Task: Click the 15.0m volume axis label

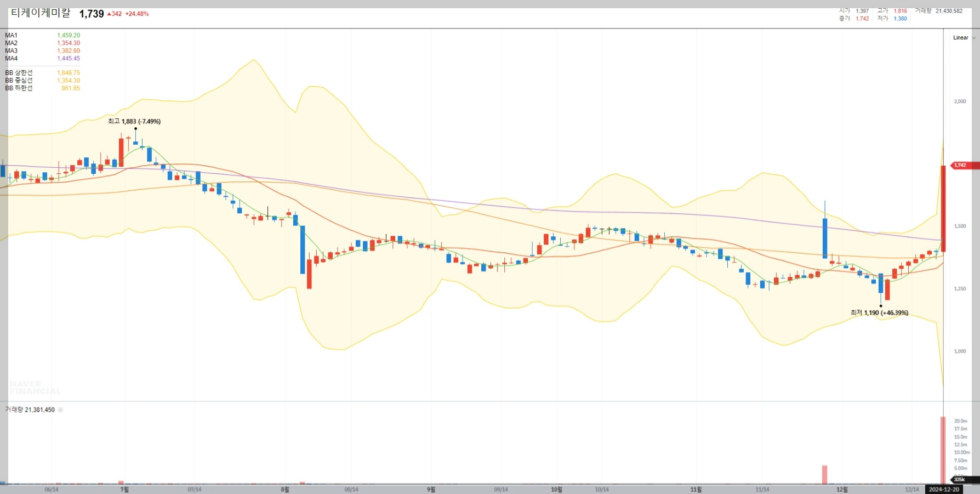Action: coord(961,437)
